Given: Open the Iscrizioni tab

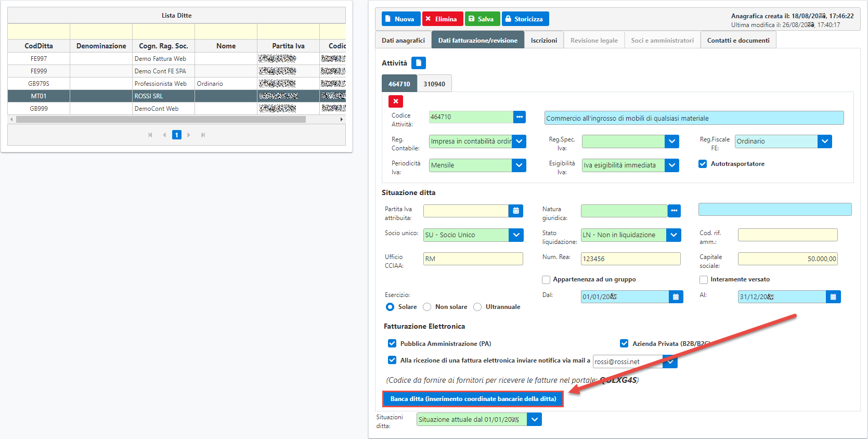Looking at the screenshot, I should 544,40.
